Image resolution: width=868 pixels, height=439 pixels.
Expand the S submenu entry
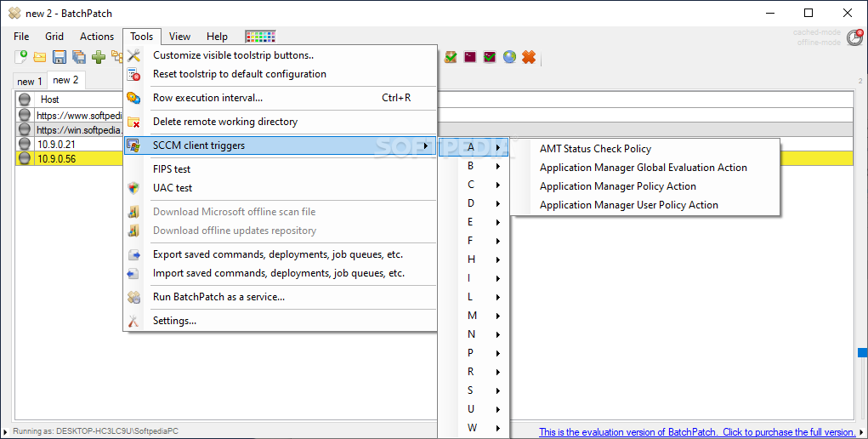(x=474, y=391)
